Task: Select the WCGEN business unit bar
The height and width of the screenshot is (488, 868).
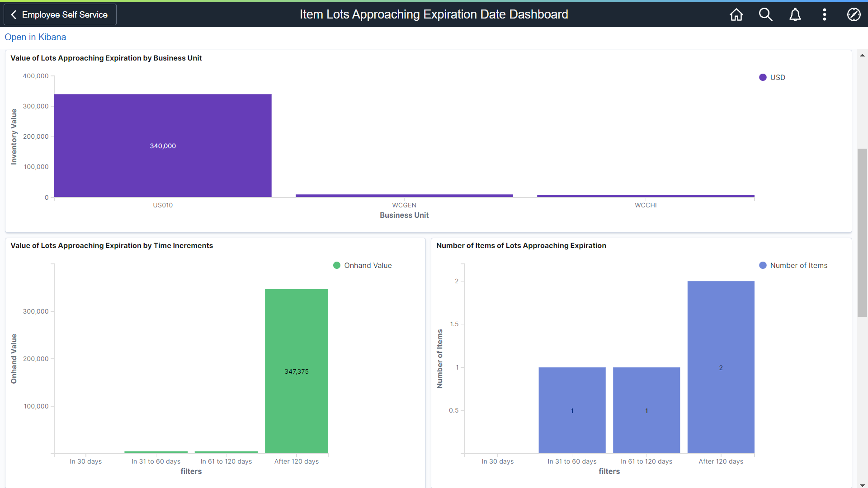Action: click(404, 196)
